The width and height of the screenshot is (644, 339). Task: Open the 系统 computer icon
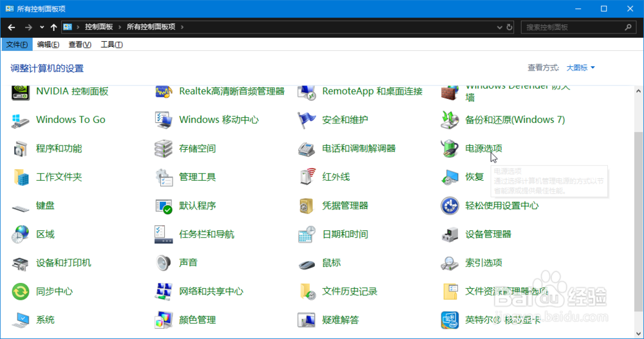tap(20, 320)
